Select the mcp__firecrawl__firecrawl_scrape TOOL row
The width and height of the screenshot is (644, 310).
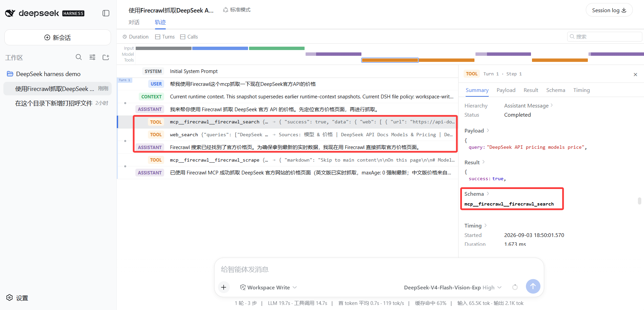[x=288, y=160]
